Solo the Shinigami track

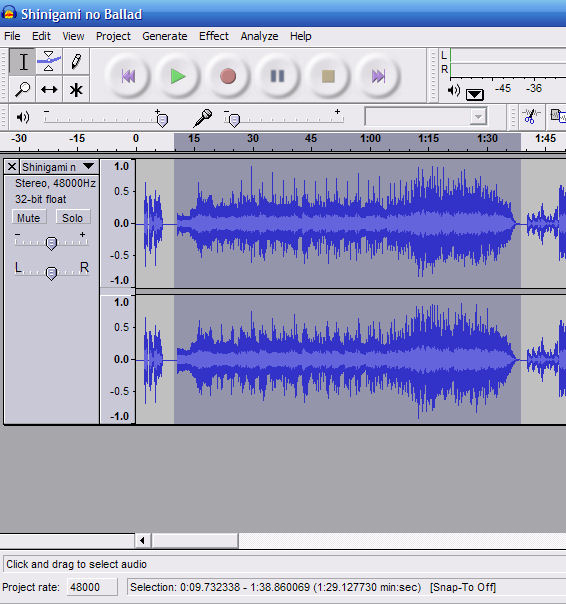tap(72, 218)
